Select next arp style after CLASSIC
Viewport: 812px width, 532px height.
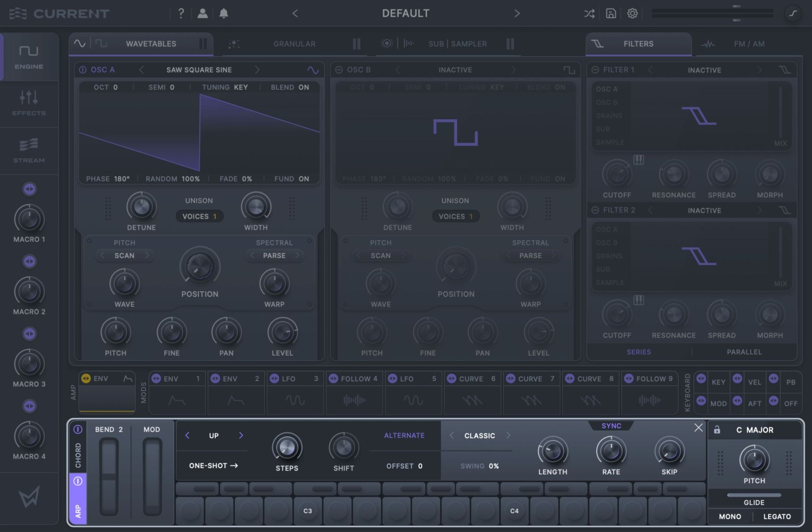[508, 435]
